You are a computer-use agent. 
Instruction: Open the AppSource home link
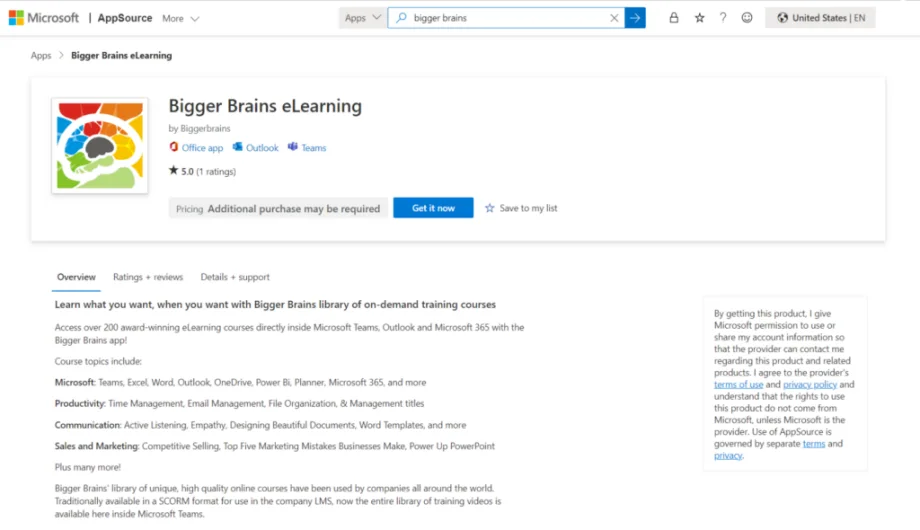[125, 18]
